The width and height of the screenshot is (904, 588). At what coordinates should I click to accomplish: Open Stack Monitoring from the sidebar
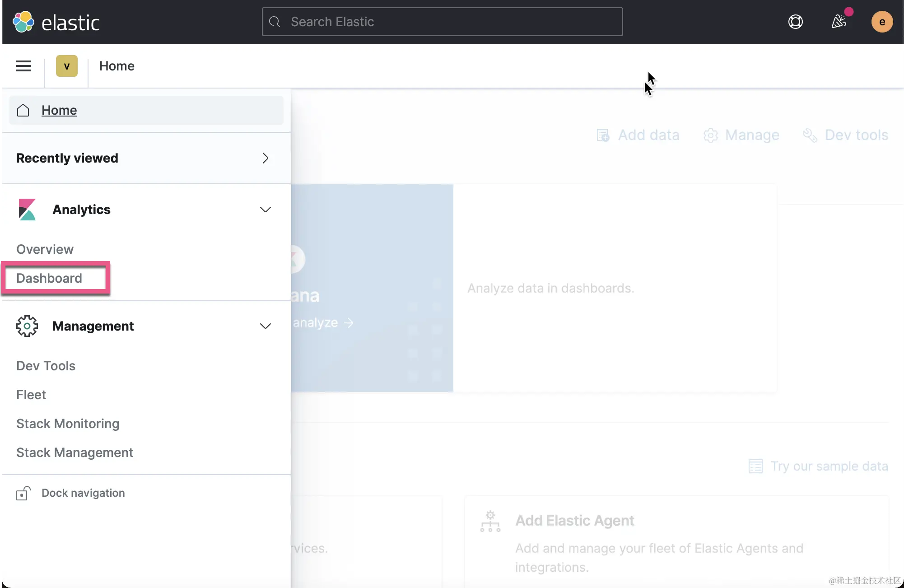coord(68,424)
